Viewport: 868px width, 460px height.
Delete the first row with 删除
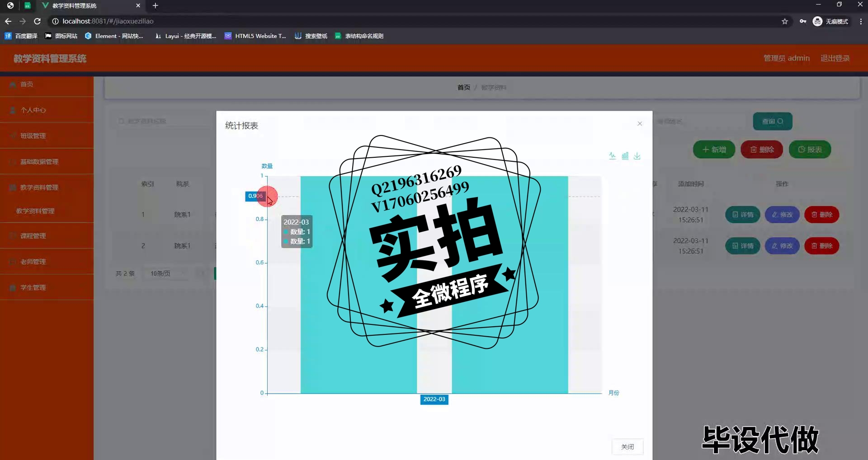[x=822, y=215]
